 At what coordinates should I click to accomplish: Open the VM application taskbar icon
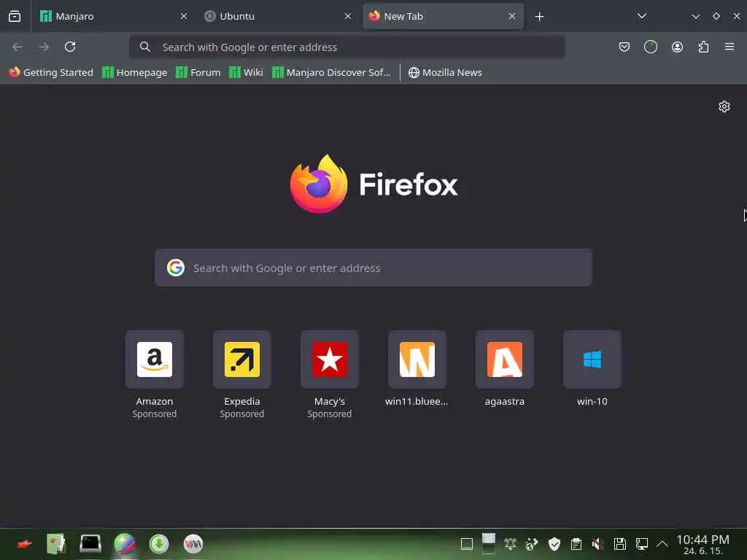[193, 544]
